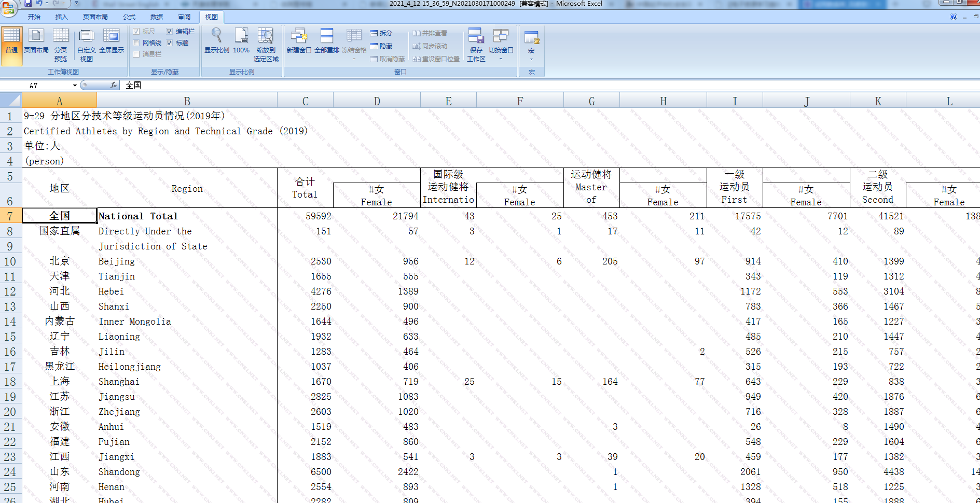This screenshot has width=980, height=503.
Task: Switch to the 公式 ribbon tab
Action: click(129, 17)
